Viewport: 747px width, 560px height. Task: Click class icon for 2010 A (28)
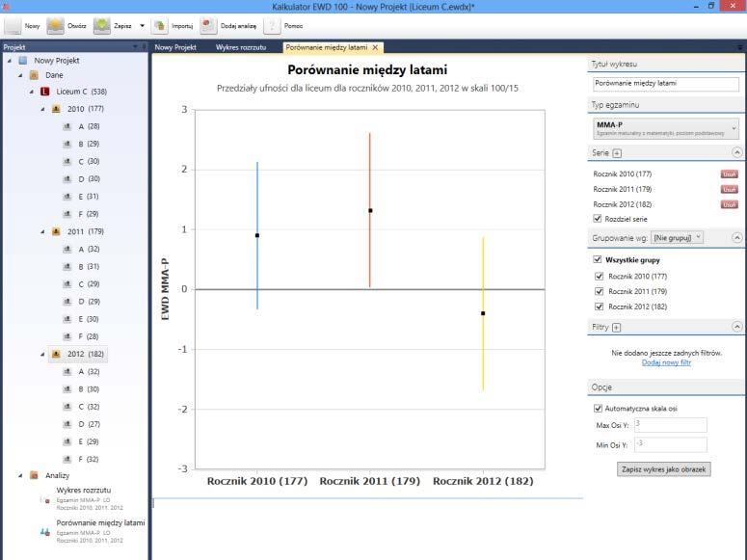pos(67,127)
